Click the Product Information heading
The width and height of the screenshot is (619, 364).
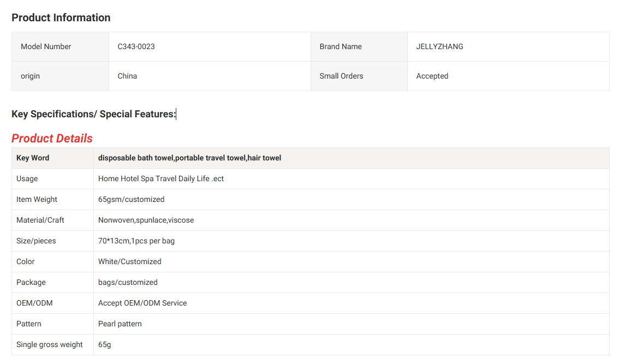pos(61,17)
